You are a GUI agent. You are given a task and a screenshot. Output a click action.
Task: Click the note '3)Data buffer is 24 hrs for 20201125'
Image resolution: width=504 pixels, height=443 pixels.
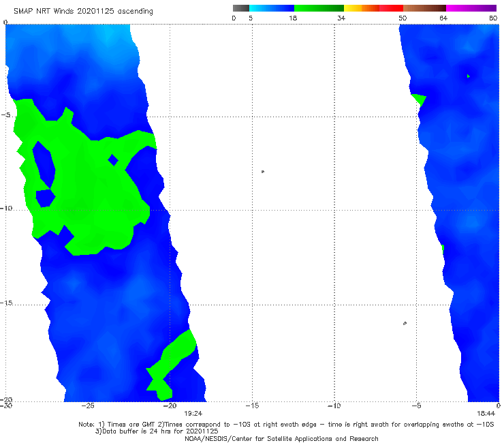tap(157, 431)
